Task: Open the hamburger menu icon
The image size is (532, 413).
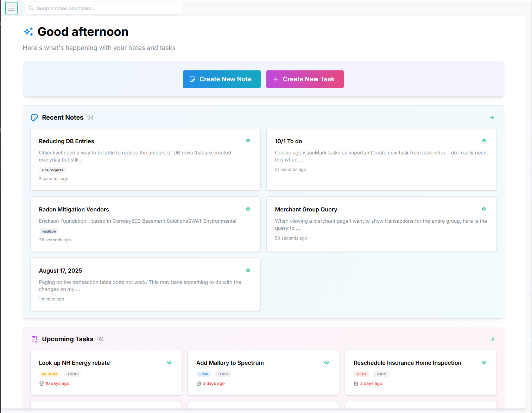Action: [11, 8]
